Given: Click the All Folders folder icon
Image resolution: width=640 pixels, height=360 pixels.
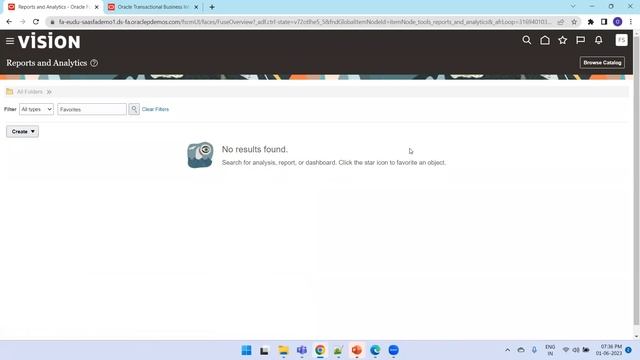Looking at the screenshot, I should [9, 91].
